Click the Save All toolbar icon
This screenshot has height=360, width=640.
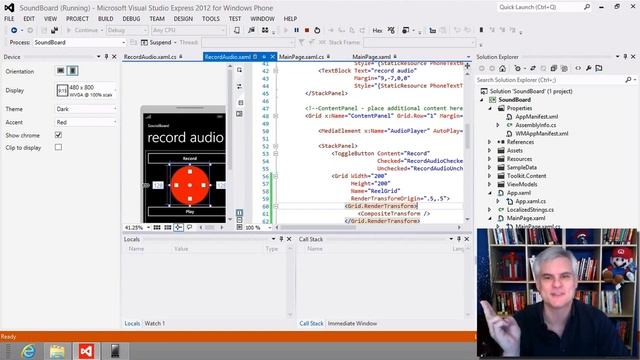55,30
